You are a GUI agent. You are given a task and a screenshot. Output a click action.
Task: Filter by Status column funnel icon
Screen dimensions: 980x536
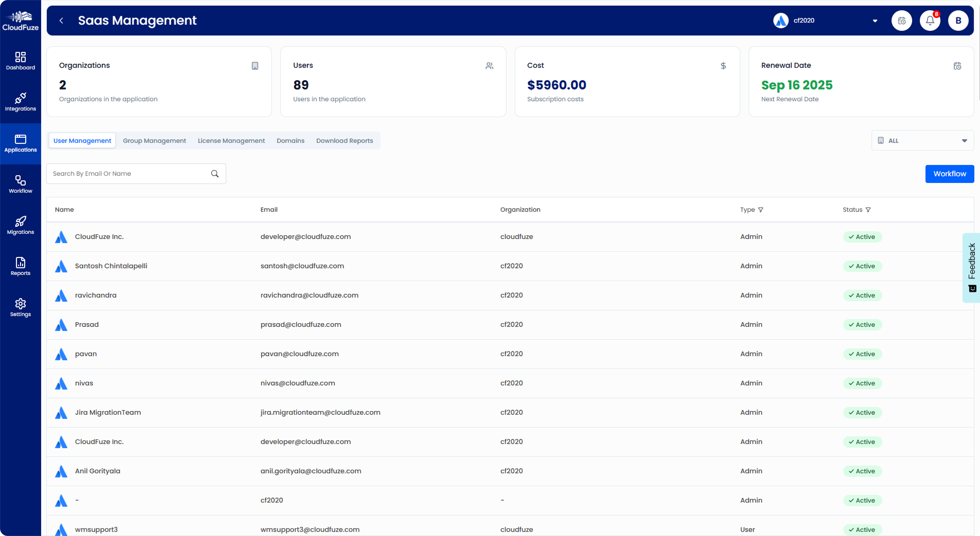point(868,210)
